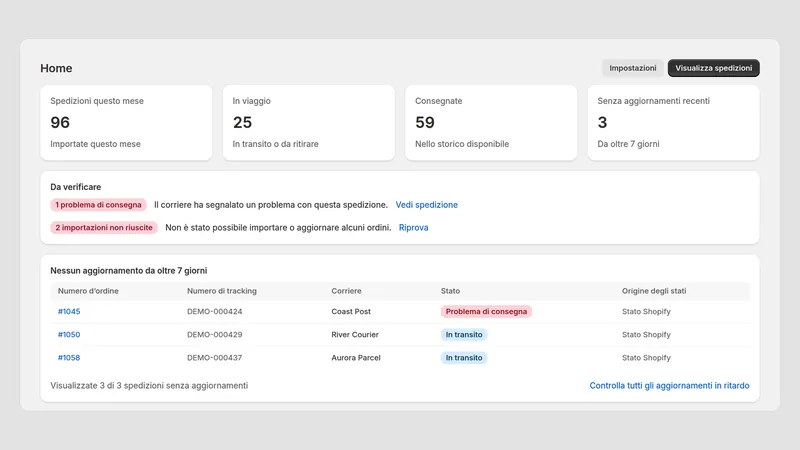Select the Consegnate stat card
Image resolution: width=800 pixels, height=450 pixels.
tap(491, 122)
